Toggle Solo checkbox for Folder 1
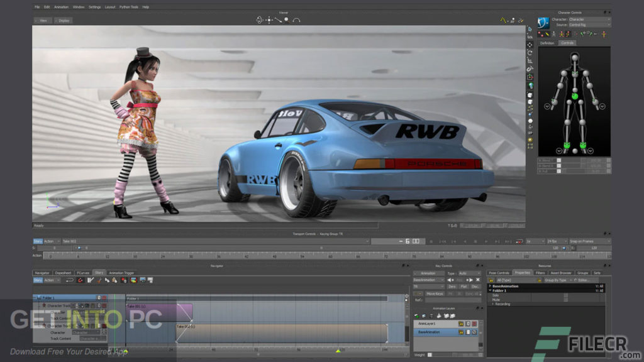Image resolution: width=644 pixels, height=362 pixels. [565, 295]
